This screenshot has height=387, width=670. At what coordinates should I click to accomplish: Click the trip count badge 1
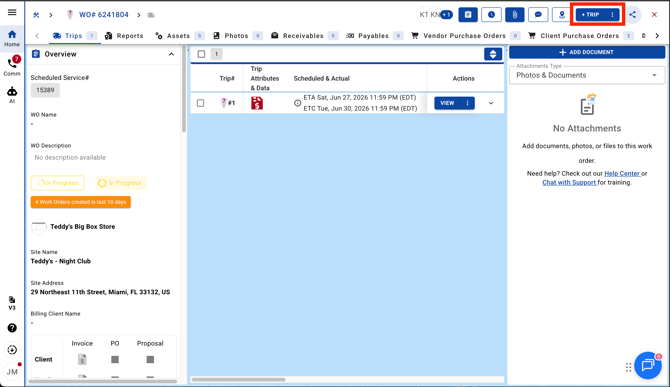pos(216,54)
